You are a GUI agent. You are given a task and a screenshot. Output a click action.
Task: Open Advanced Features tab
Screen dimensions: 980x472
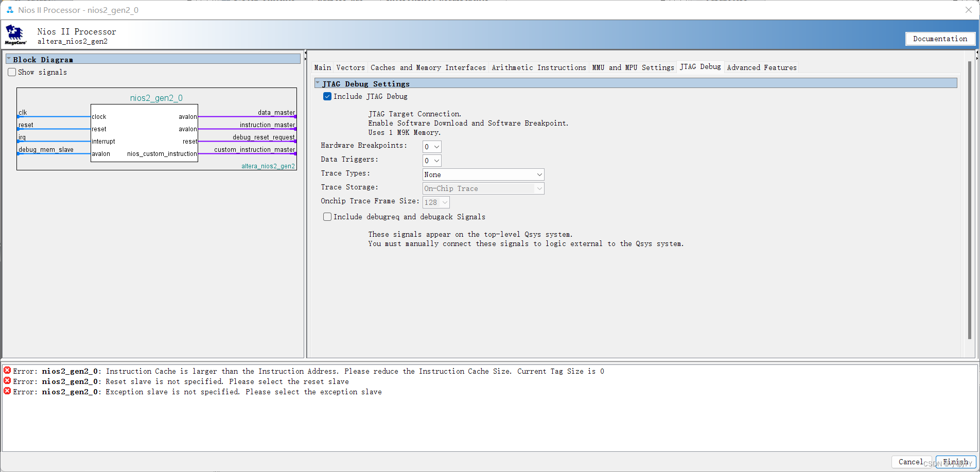coord(762,67)
